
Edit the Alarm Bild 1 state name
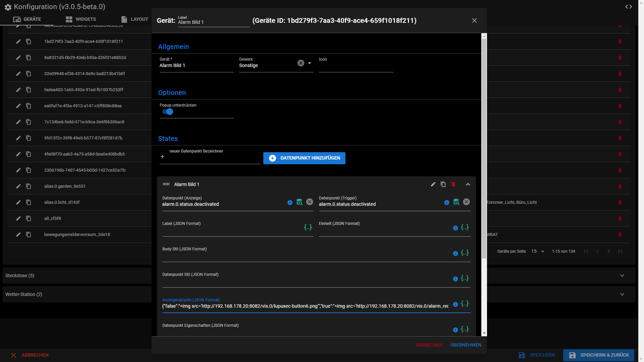(x=433, y=184)
